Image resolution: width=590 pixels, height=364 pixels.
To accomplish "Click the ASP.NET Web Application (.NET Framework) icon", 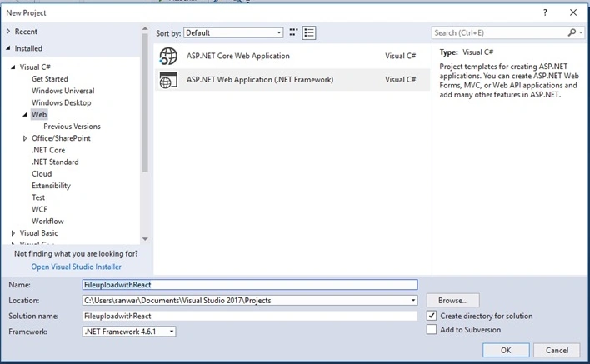I will point(168,80).
